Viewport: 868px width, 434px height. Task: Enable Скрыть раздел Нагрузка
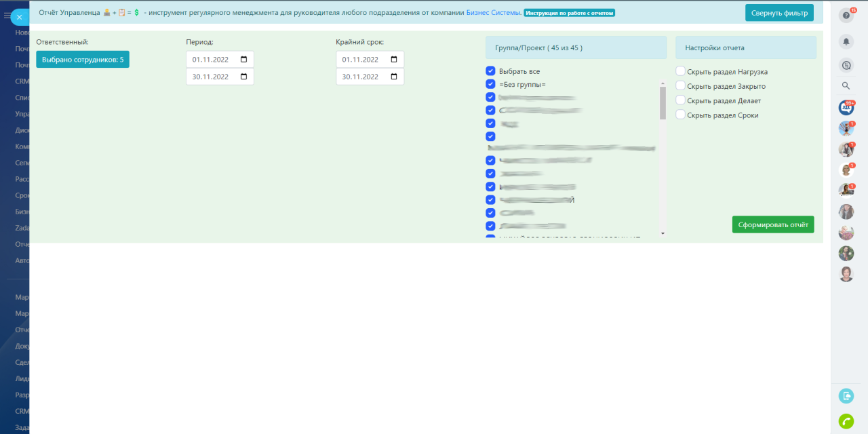pos(681,71)
